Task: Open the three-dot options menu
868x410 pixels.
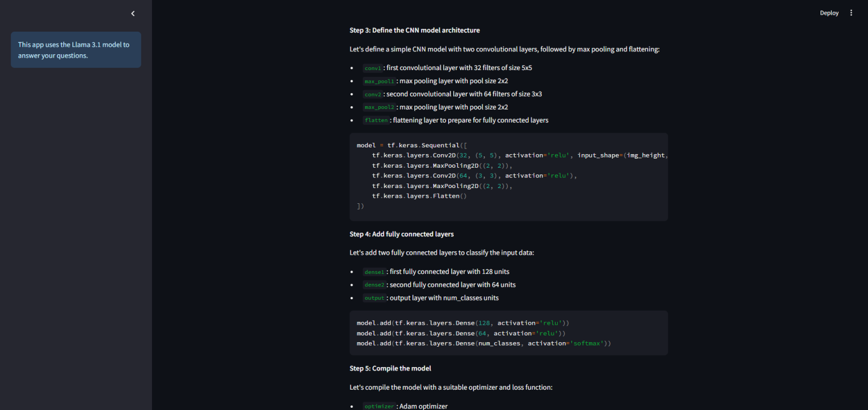Action: (851, 12)
